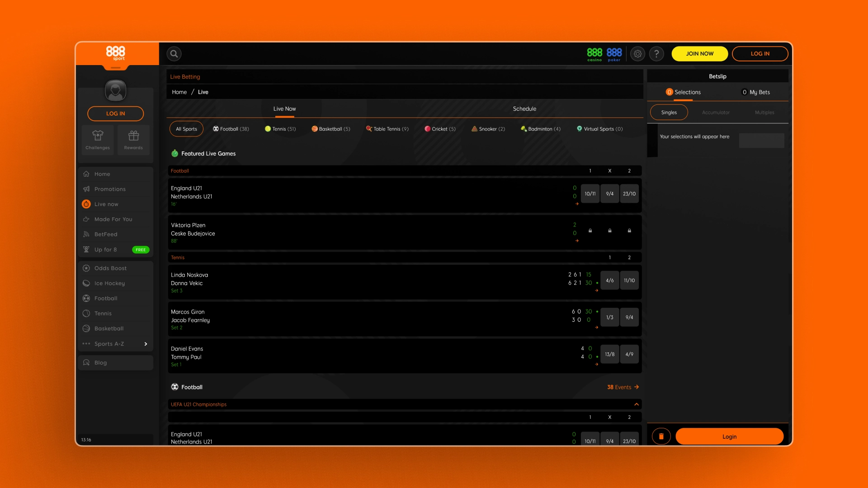Viewport: 868px width, 488px height.
Task: Collapse UEFA U21 Championships section
Action: (x=636, y=404)
